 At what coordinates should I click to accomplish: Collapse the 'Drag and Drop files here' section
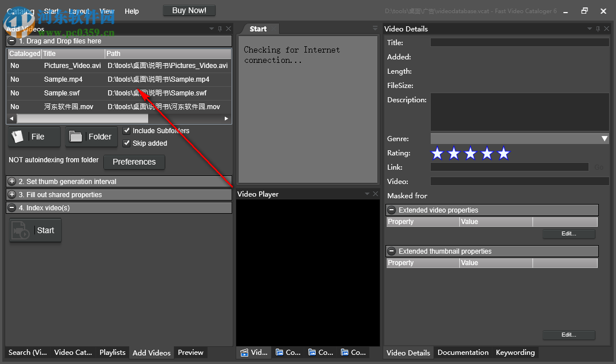pyautogui.click(x=11, y=41)
